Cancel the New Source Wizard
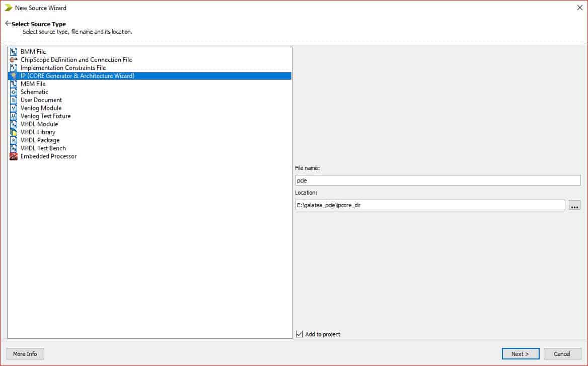The height and width of the screenshot is (366, 588). click(562, 354)
